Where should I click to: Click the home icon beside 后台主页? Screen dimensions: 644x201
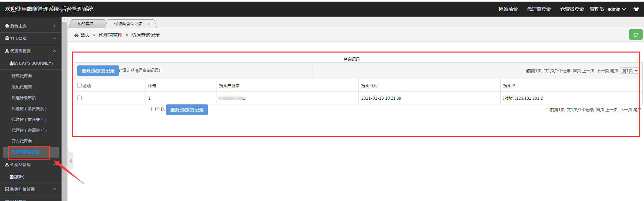(7, 26)
